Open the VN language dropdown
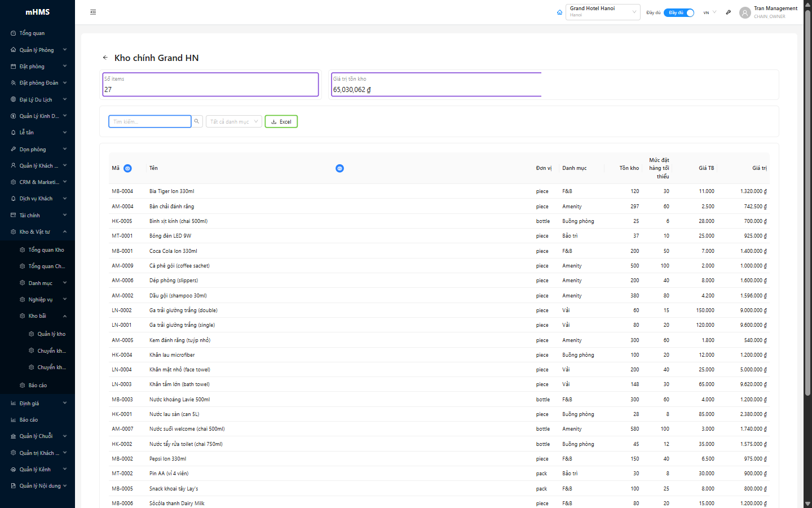The height and width of the screenshot is (508, 812). 709,12
